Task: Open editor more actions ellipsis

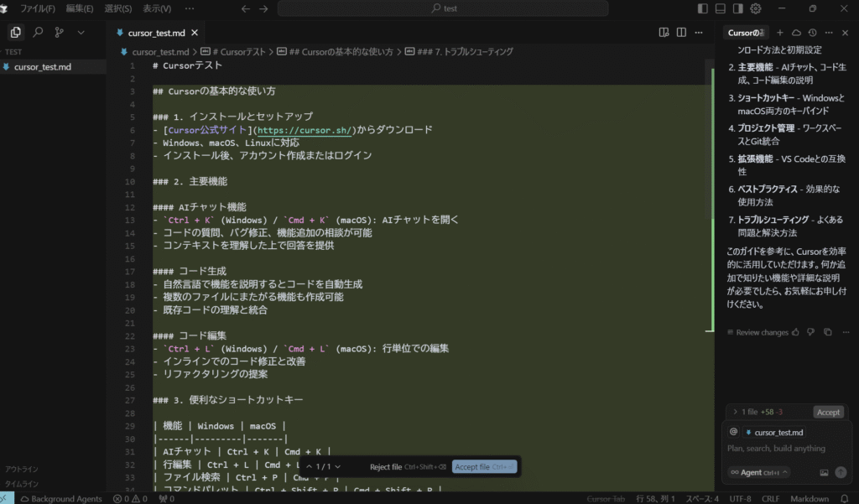Action: 699,33
